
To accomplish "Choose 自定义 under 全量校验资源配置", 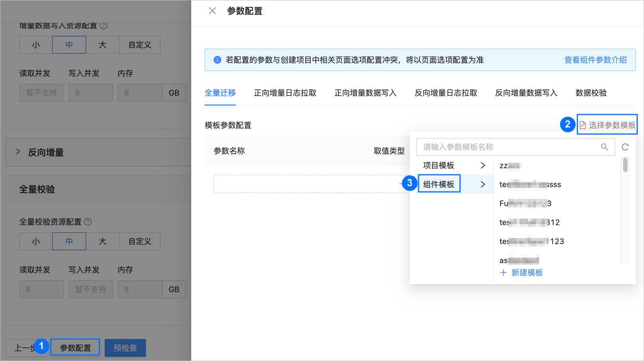I will (x=140, y=241).
